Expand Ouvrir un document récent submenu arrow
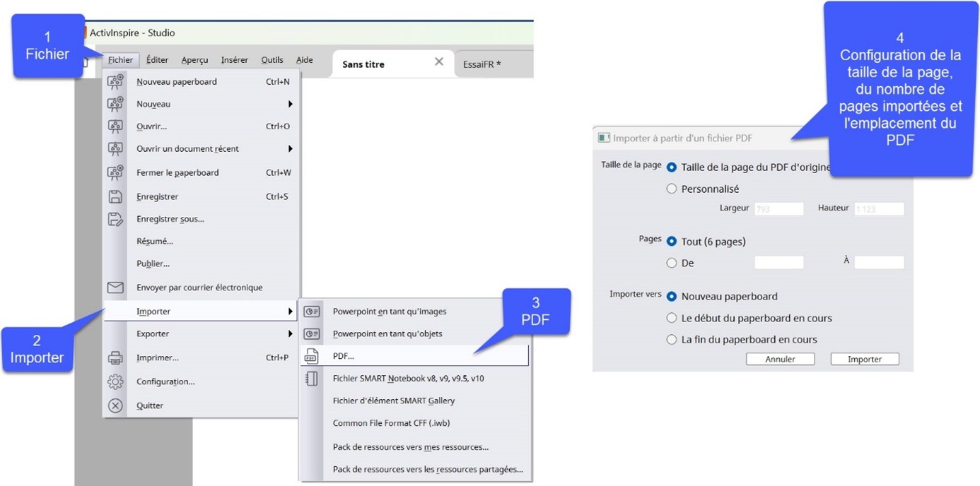 tap(290, 149)
